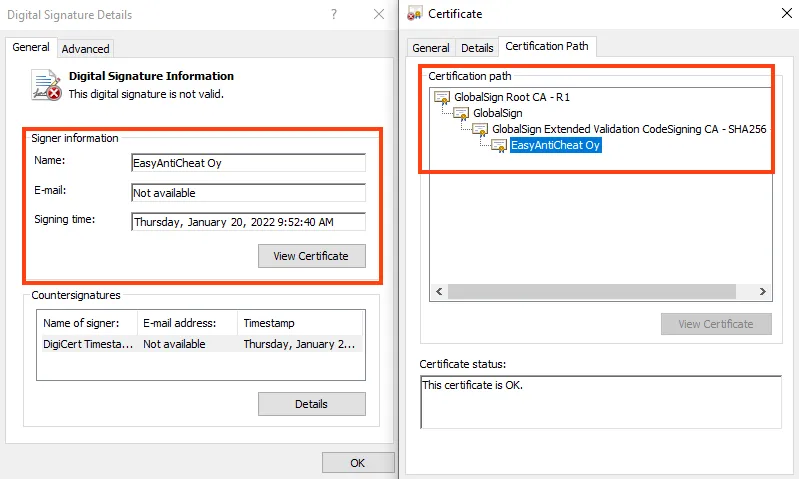Click the Details button under Countersignatures
This screenshot has width=799, height=479.
coord(311,404)
